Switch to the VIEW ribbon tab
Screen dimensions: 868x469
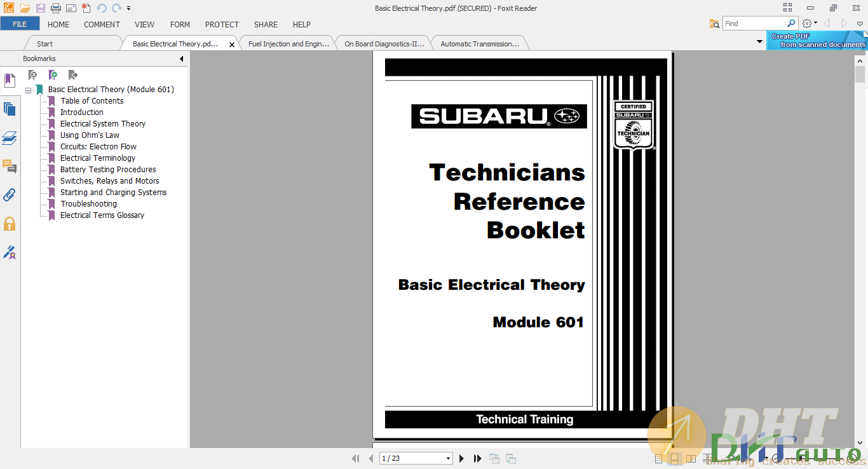coord(144,24)
